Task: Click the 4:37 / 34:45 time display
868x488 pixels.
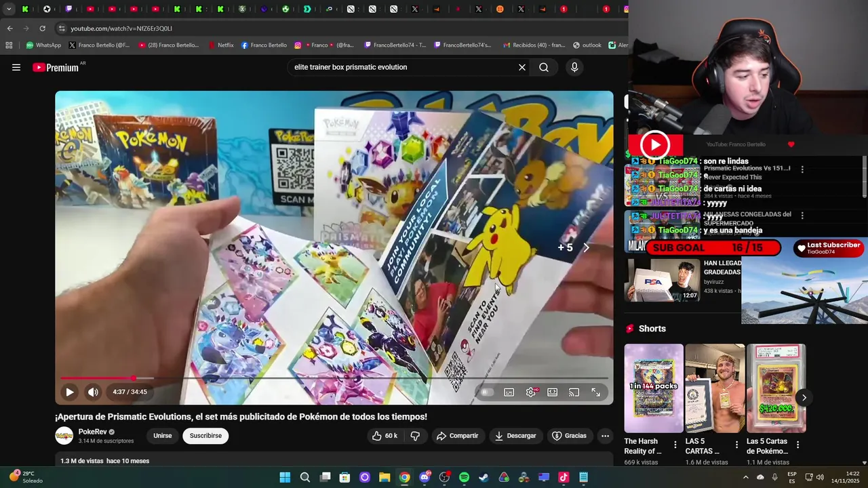Action: (130, 392)
